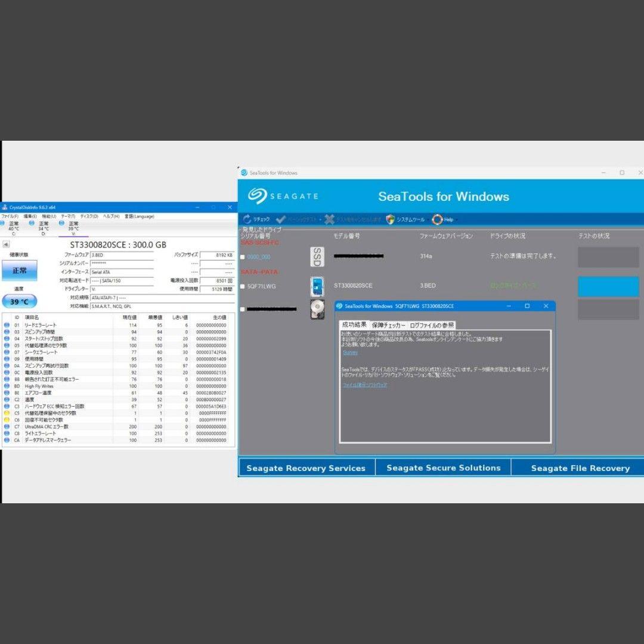Open the Basic Tests dropdown

pyautogui.click(x=298, y=219)
